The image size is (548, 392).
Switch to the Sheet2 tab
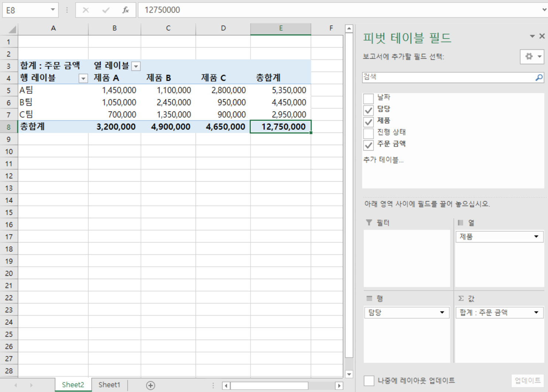73,385
